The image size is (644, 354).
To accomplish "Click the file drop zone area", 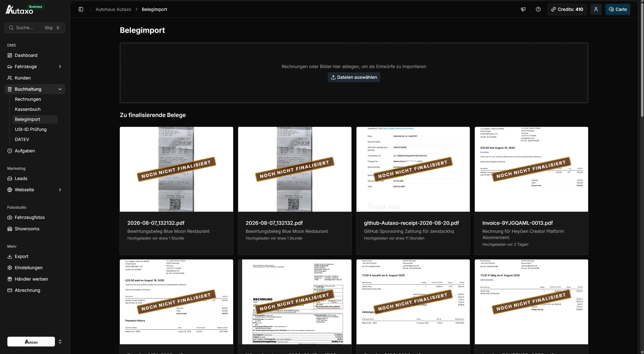I will [354, 73].
